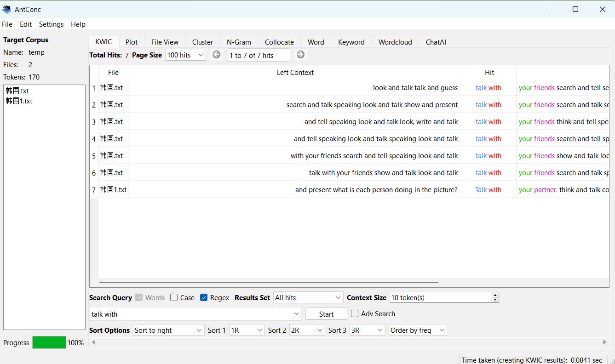Viewport: 615px width, 364px height.
Task: Expand the Results Set dropdown
Action: [308, 297]
